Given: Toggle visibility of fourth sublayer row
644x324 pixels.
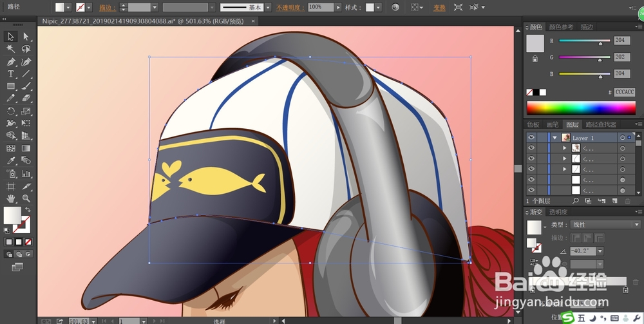Looking at the screenshot, I should [x=531, y=180].
